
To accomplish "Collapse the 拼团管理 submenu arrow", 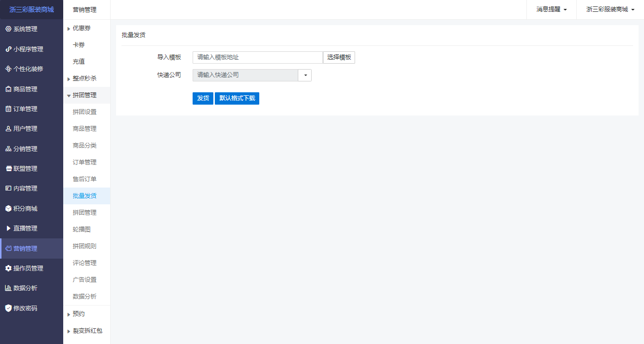I will pyautogui.click(x=69, y=96).
